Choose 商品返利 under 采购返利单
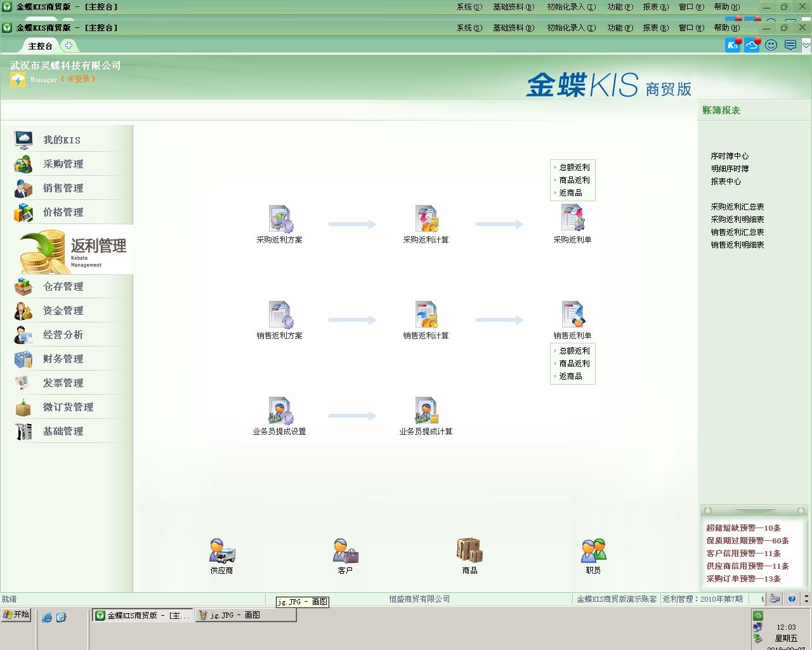 574,180
